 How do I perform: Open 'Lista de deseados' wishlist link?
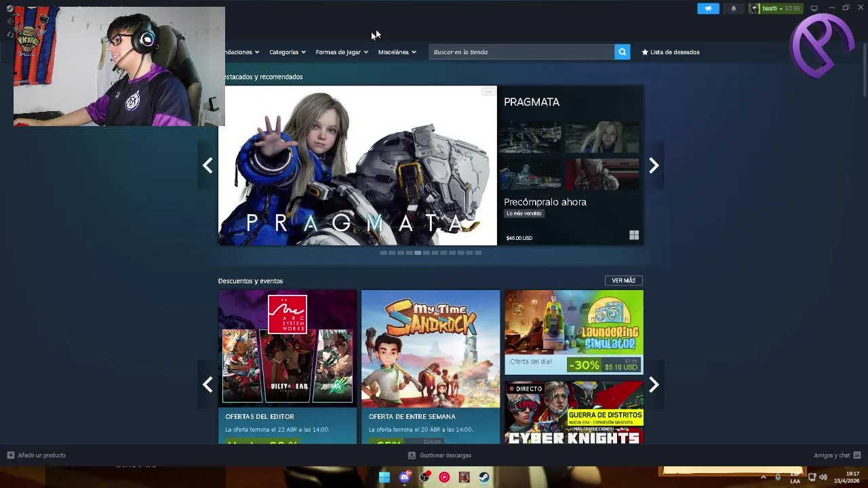[x=671, y=52]
